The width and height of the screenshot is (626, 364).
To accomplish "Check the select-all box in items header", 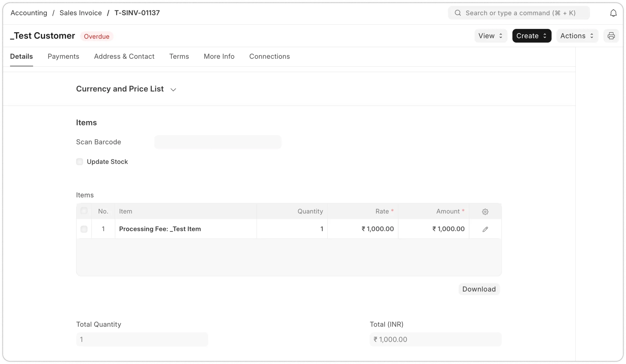I will (84, 211).
